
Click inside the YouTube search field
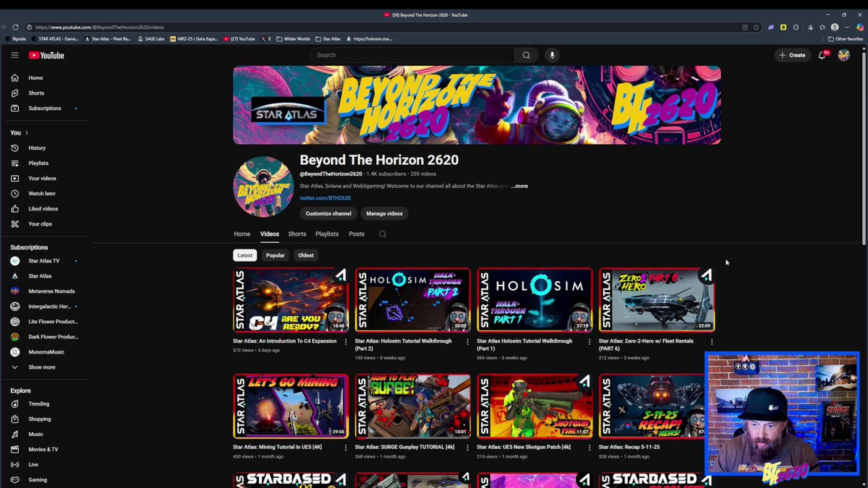tap(412, 55)
